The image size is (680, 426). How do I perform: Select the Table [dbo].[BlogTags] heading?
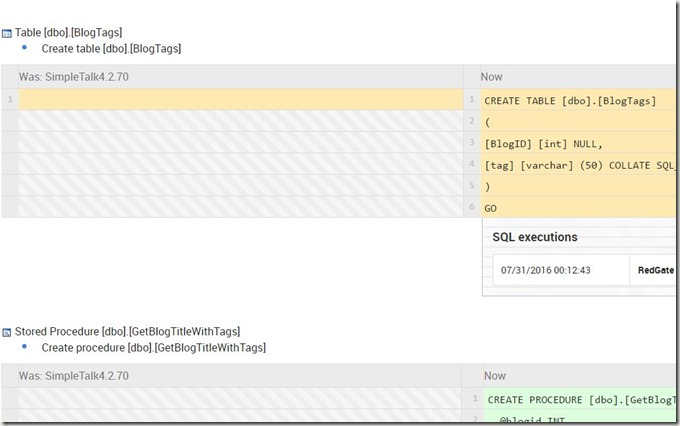[69, 33]
